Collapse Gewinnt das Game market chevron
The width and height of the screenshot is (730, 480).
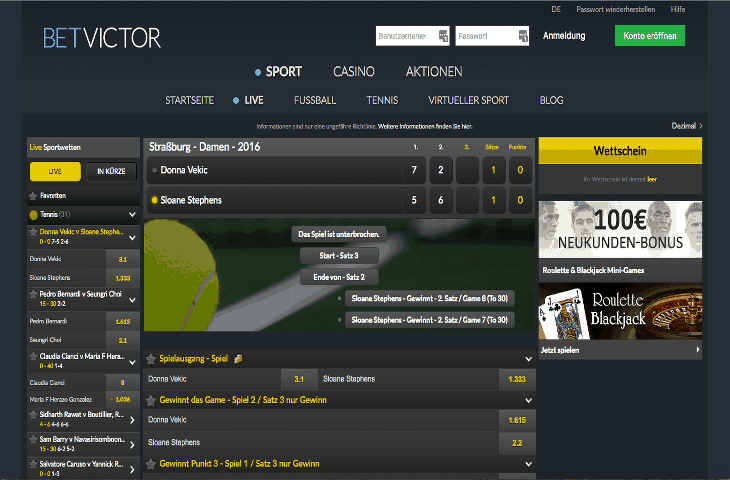528,400
